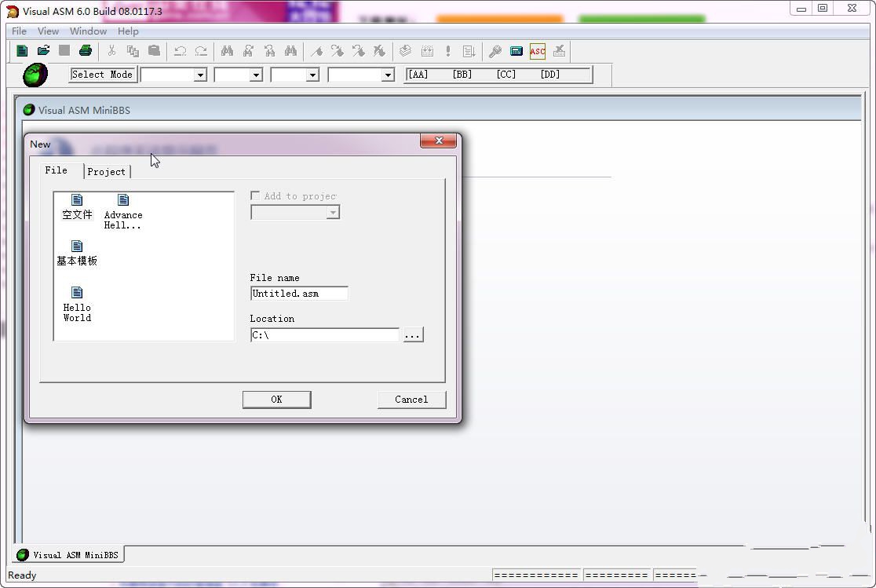Close the New dialog with X
This screenshot has width=876, height=588.
coord(439,141)
